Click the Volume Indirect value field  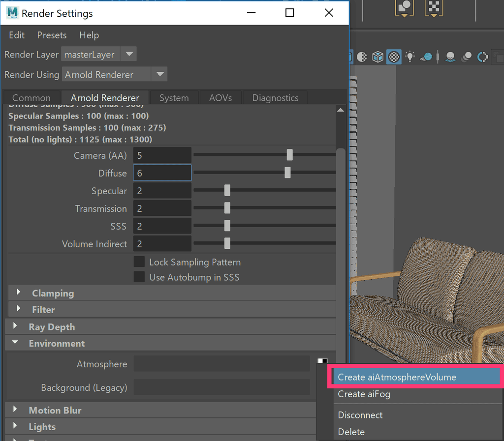(x=162, y=244)
